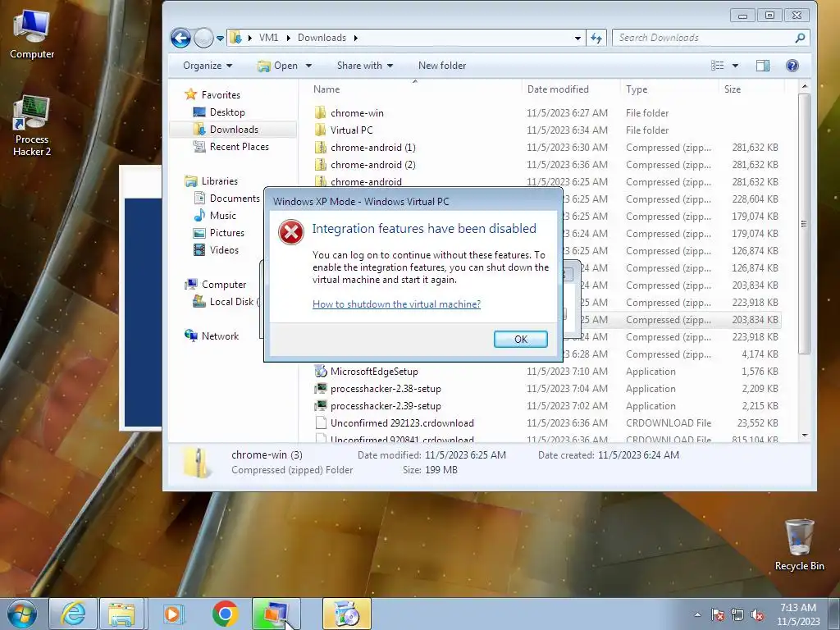The width and height of the screenshot is (840, 630).
Task: Select Local Disk in the navigation pane
Action: point(231,302)
